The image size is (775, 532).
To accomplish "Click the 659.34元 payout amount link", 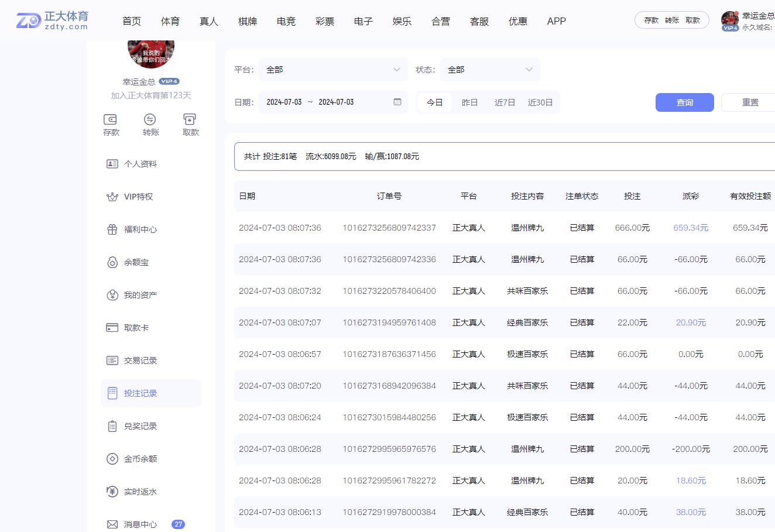I will pos(691,228).
